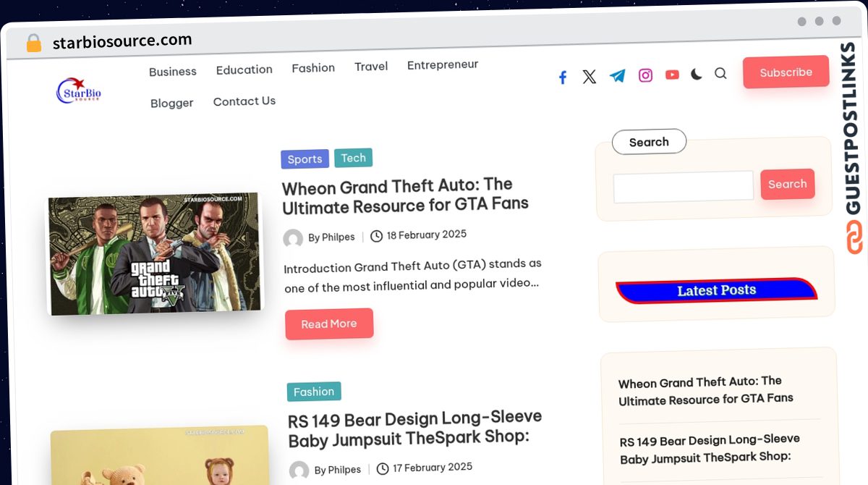This screenshot has height=485, width=868.
Task: Open the X (Twitter) social icon
Action: point(590,77)
